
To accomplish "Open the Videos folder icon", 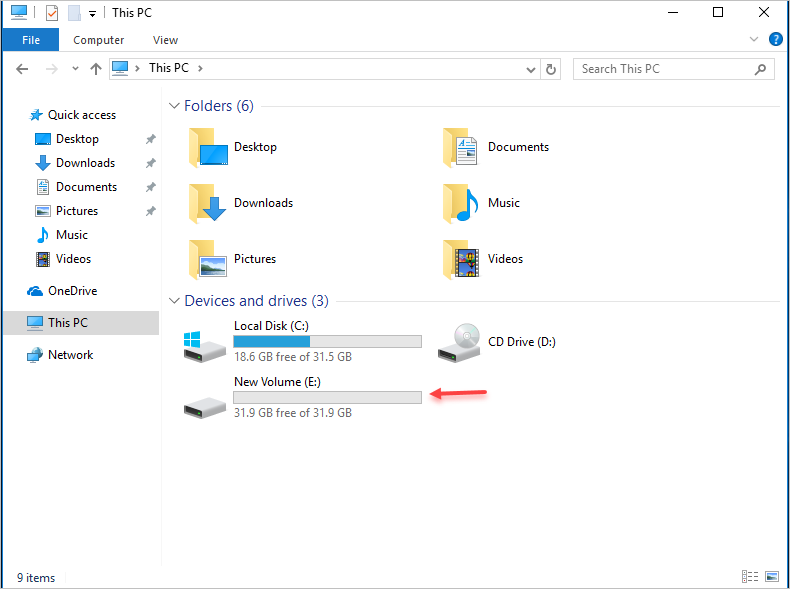I will pyautogui.click(x=460, y=259).
